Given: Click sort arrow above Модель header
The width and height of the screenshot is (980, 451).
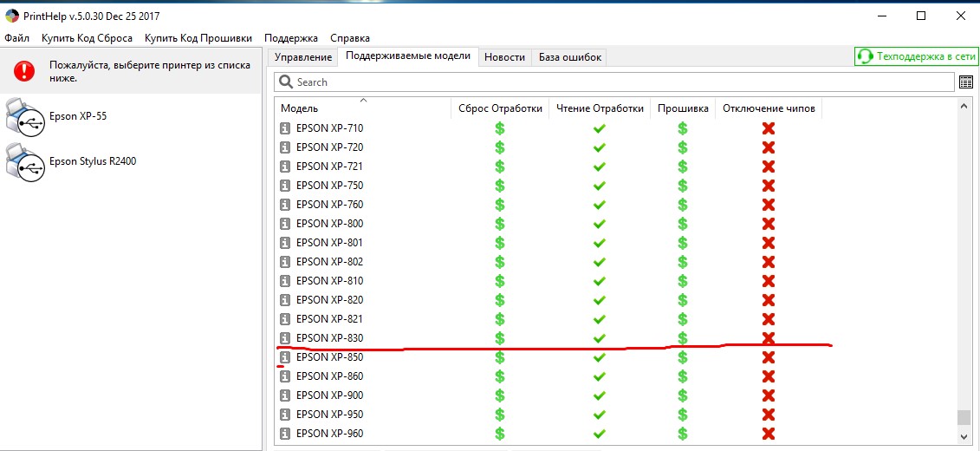Looking at the screenshot, I should [363, 100].
